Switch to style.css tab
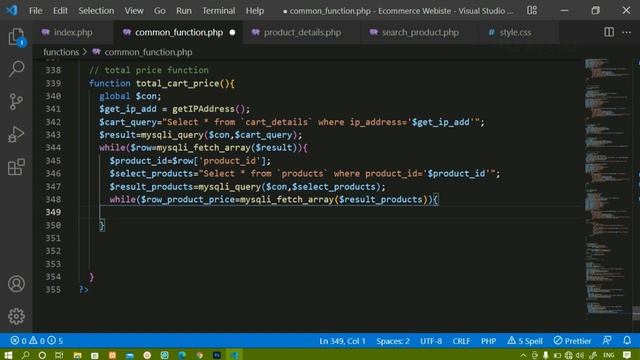The image size is (640, 360). (515, 32)
